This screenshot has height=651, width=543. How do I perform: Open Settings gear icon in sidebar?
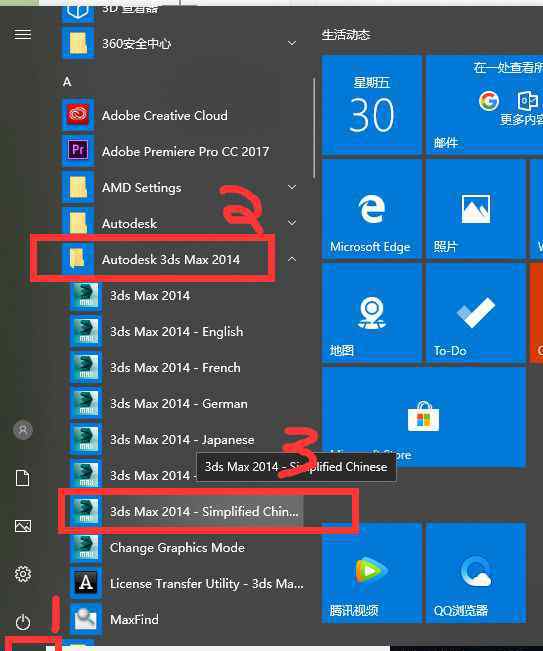23,574
